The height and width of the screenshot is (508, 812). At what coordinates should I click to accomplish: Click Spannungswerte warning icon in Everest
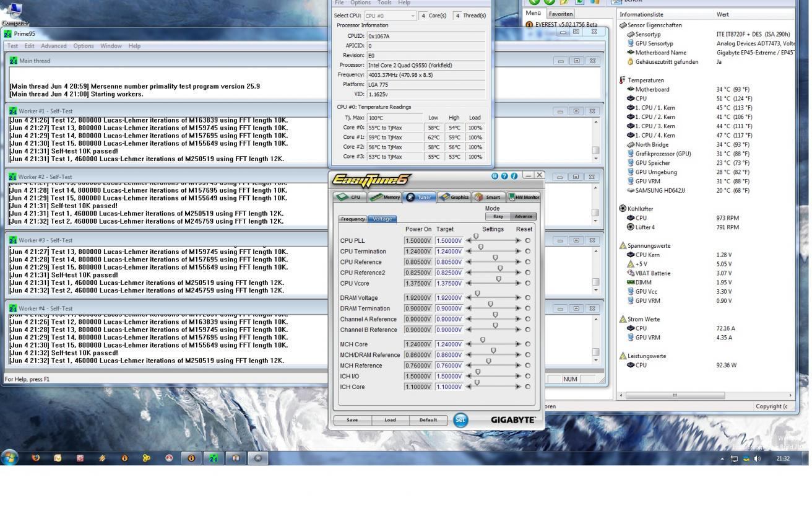tap(623, 246)
